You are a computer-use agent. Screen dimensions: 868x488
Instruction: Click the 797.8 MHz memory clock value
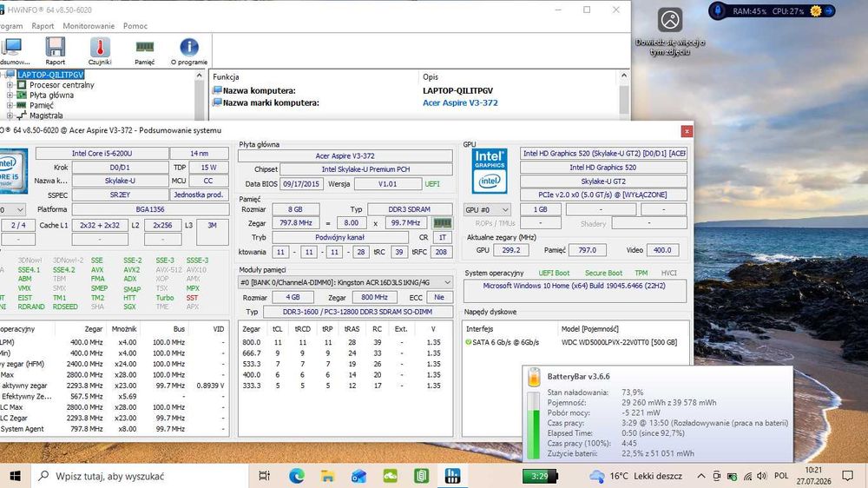(296, 222)
